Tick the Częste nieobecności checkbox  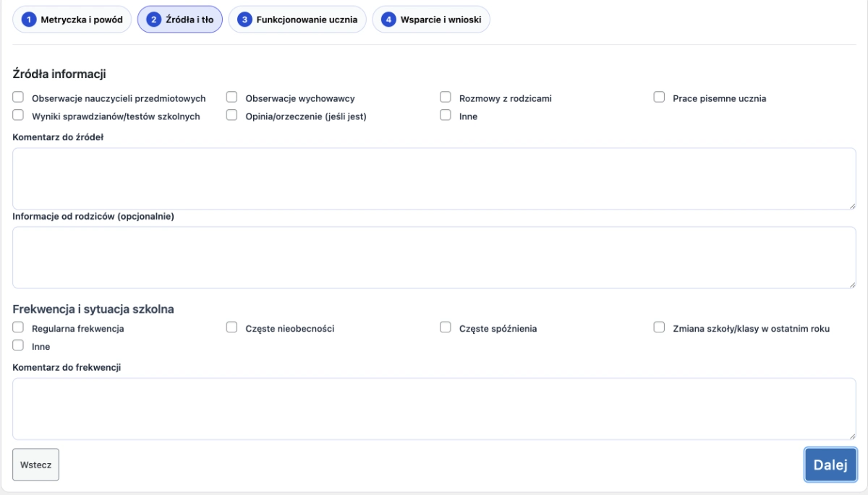[x=232, y=328]
